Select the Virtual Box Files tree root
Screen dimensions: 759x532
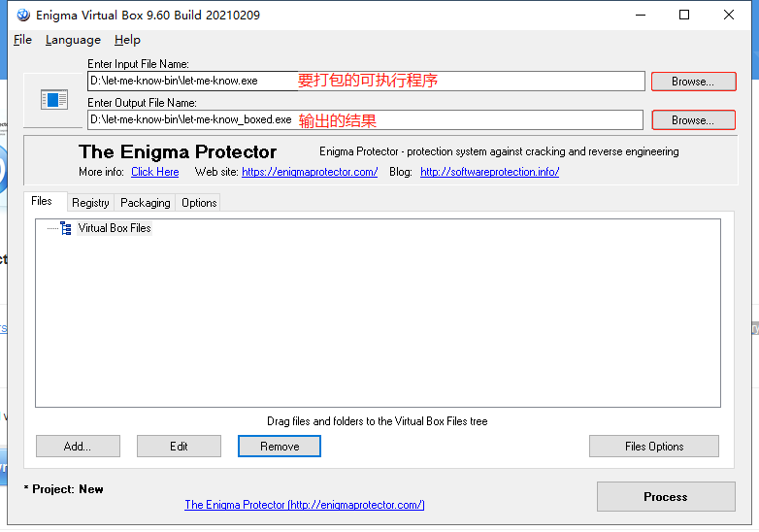pyautogui.click(x=115, y=228)
